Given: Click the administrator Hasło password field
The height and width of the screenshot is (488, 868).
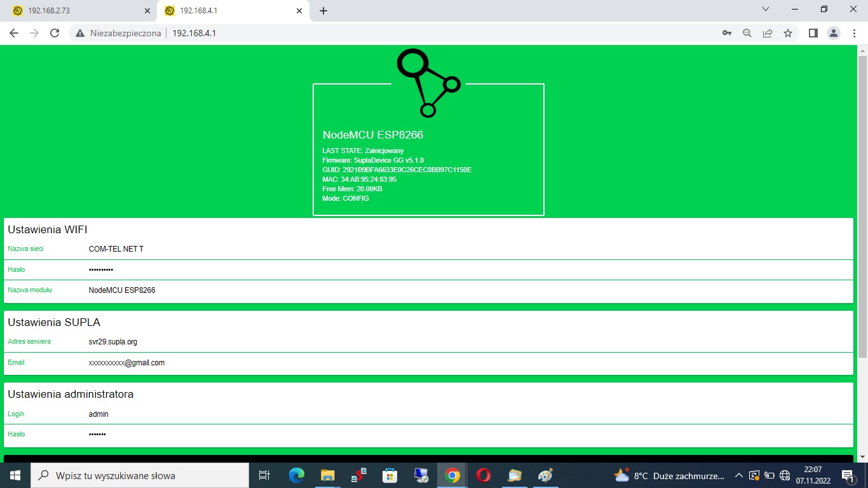Looking at the screenshot, I should [469, 435].
